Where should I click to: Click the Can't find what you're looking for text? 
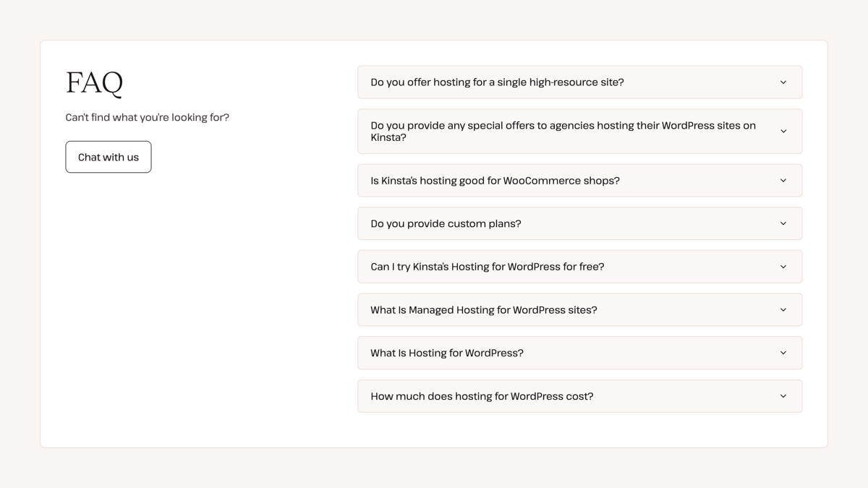pyautogui.click(x=147, y=117)
